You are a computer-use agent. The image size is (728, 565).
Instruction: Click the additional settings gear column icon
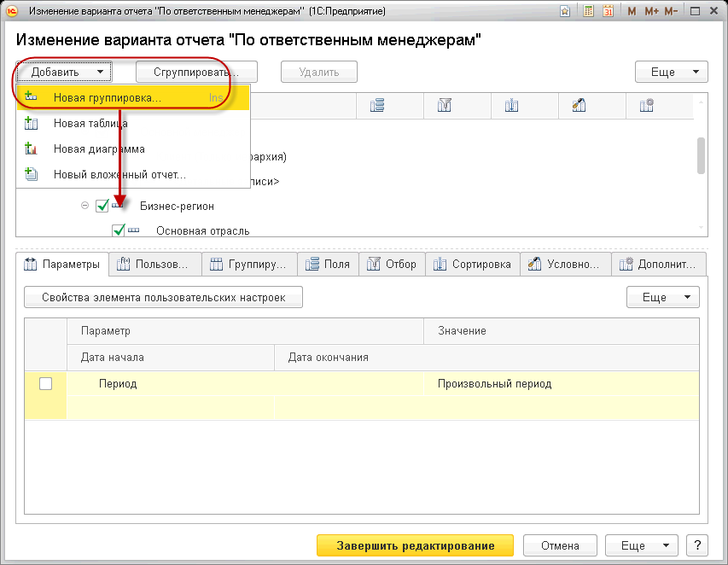pos(646,106)
